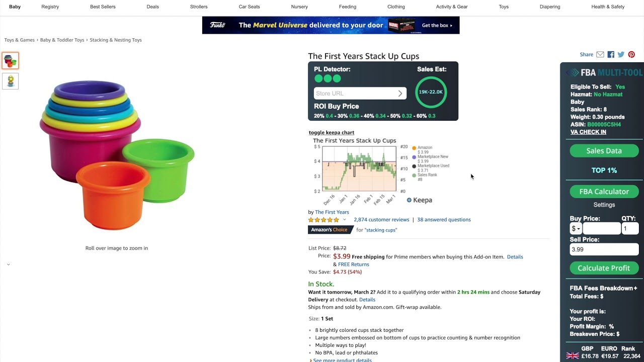The image size is (644, 362).
Task: Click the five-star rating icons
Action: (324, 220)
